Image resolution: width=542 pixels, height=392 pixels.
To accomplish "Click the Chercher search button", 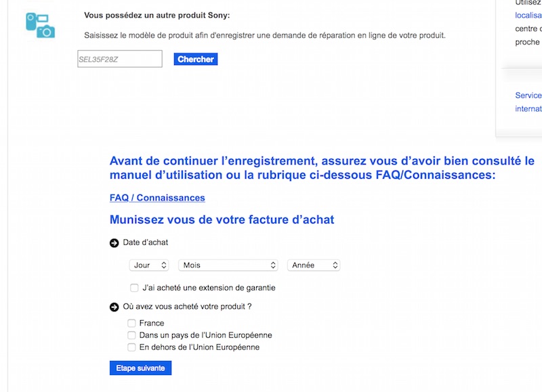I will (x=196, y=59).
